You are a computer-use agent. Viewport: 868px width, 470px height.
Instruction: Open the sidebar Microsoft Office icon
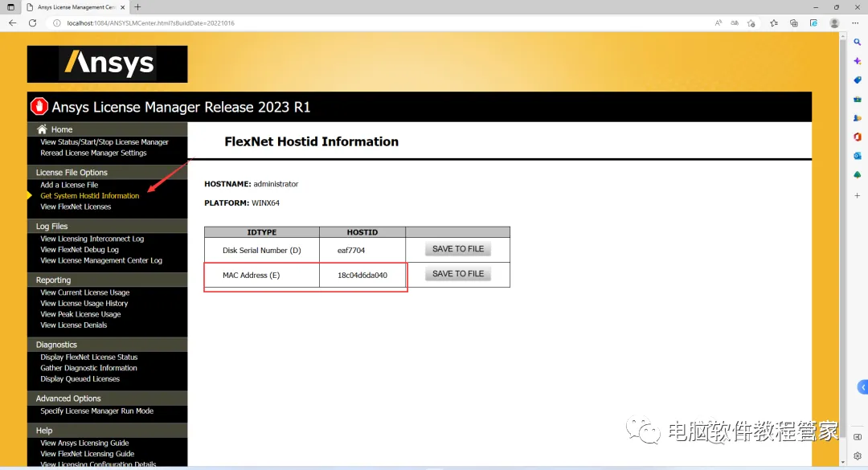click(858, 137)
